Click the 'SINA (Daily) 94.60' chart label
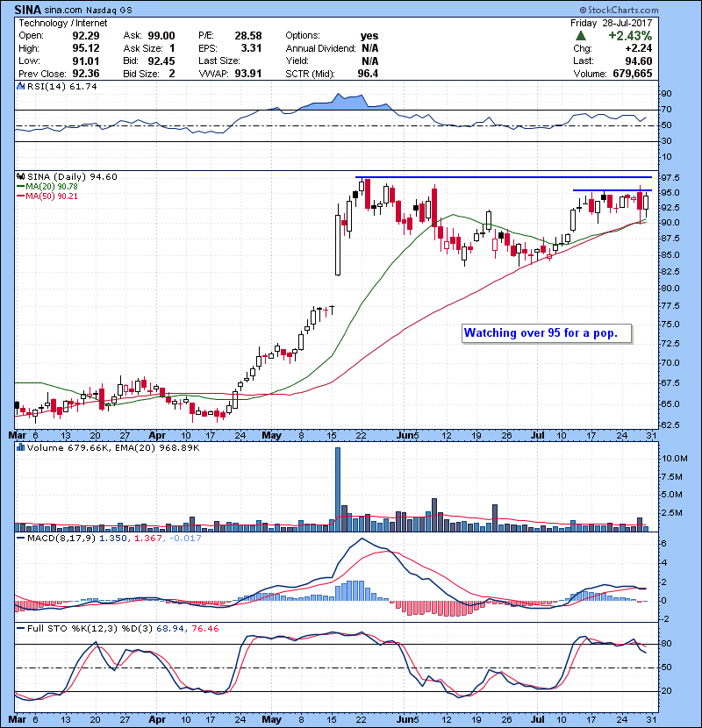 [72, 176]
